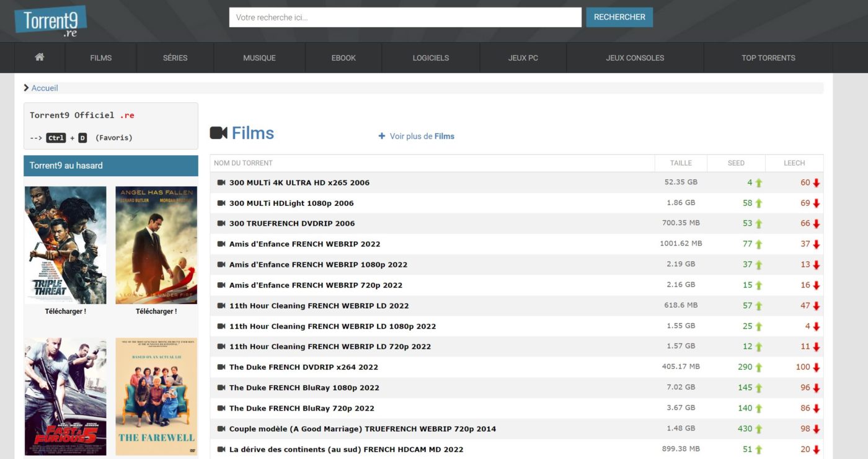Click the video icon for 300 TRUEFRENCH DVDRIP
Screen dimensions: 868x459
coord(221,223)
